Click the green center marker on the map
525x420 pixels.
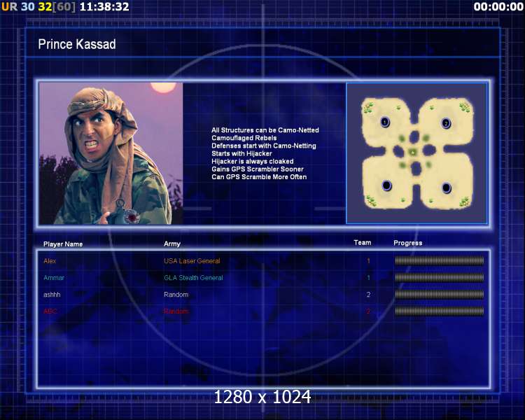click(x=413, y=153)
